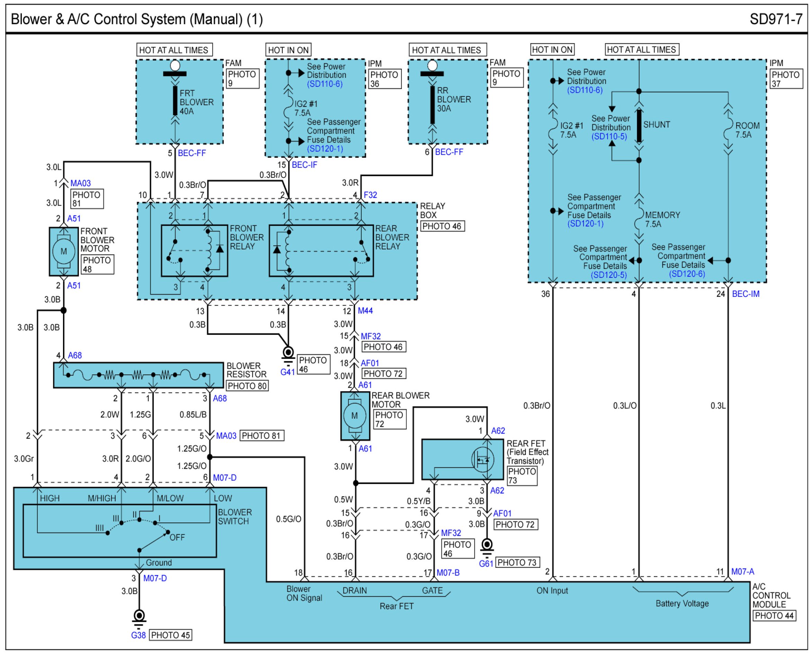The width and height of the screenshot is (812, 656).
Task: Click the SHUNT bar symbol
Action: tap(639, 126)
